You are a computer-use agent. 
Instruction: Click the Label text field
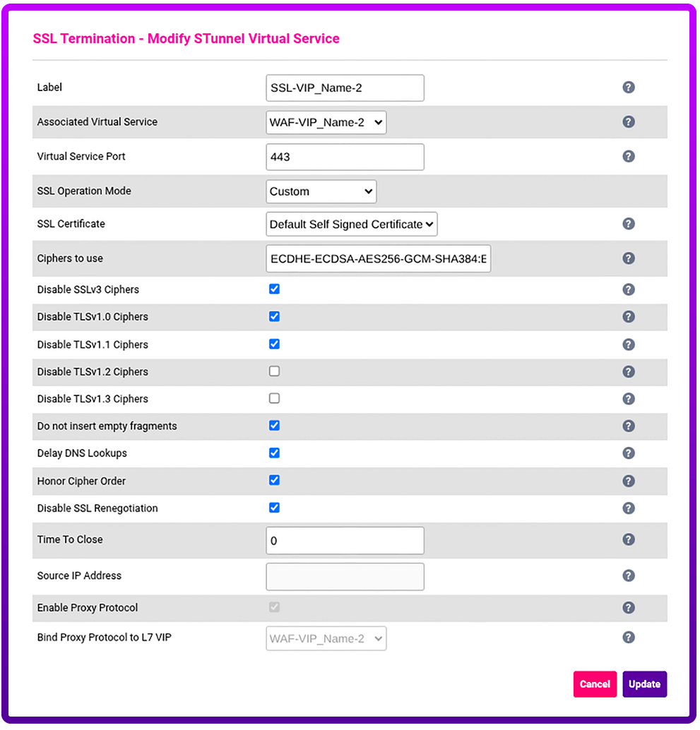(x=345, y=88)
